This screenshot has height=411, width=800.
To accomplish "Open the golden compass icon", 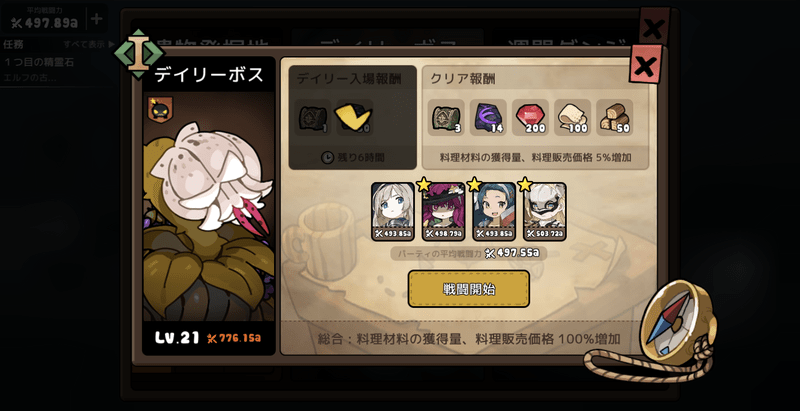I will tap(678, 322).
